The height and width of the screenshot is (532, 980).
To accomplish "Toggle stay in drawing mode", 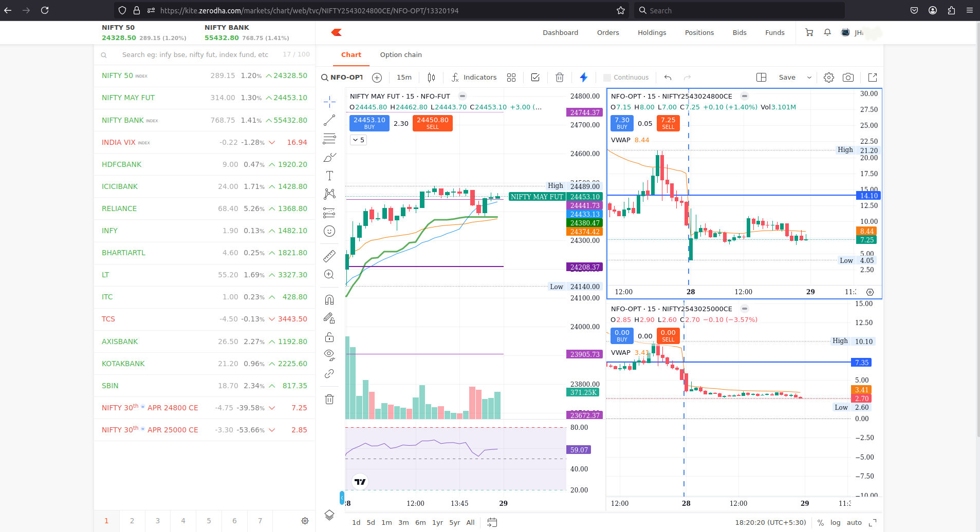I will (329, 318).
